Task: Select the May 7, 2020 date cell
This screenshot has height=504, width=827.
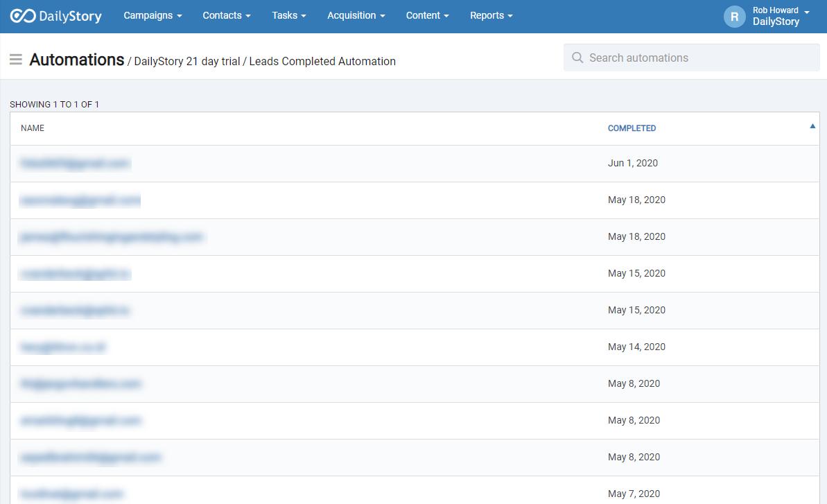Action: click(x=634, y=494)
